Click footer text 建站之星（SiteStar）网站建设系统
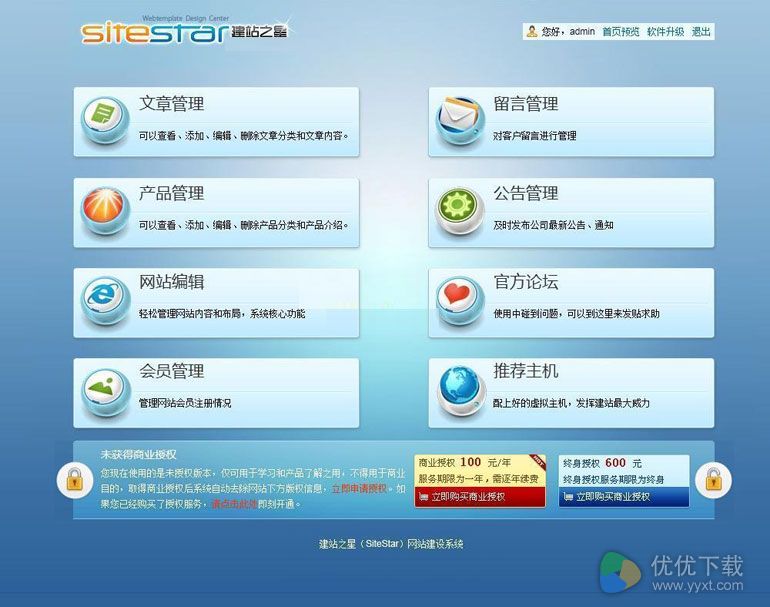This screenshot has height=607, width=770. pyautogui.click(x=391, y=544)
